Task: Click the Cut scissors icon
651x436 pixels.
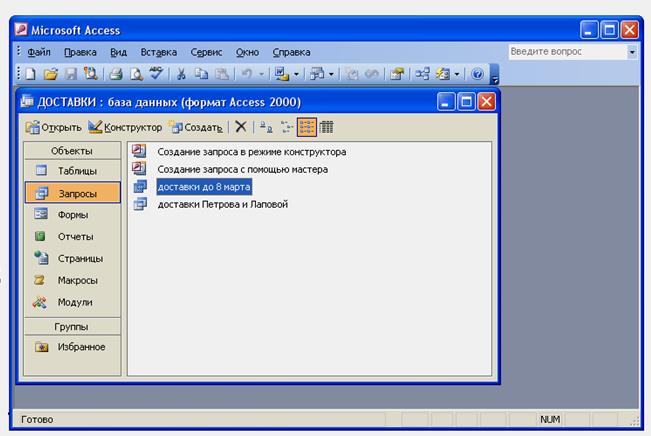Action: [181, 74]
